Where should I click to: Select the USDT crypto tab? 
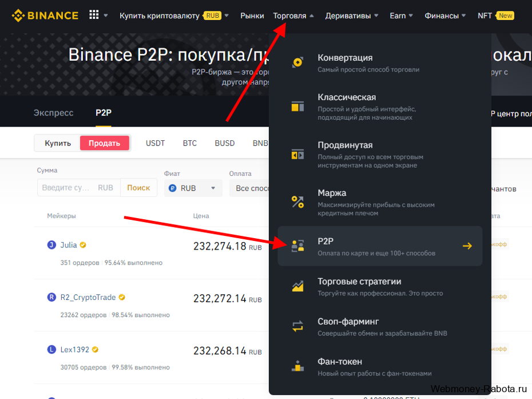156,143
